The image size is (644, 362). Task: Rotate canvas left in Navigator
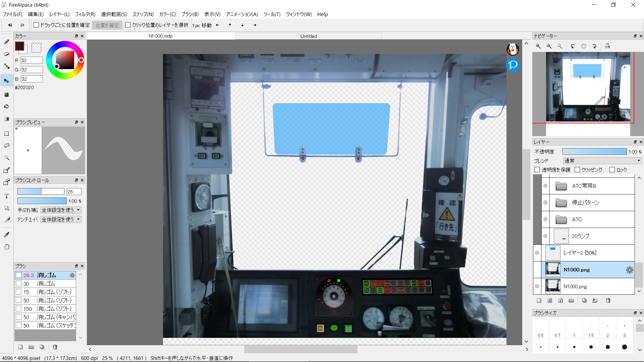[573, 46]
